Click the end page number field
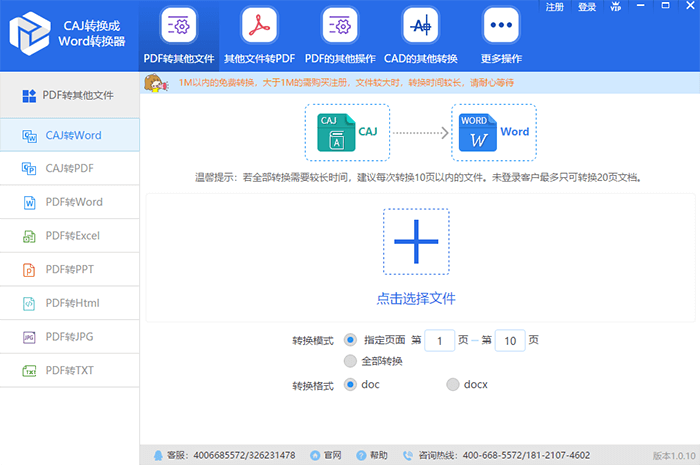 click(510, 341)
